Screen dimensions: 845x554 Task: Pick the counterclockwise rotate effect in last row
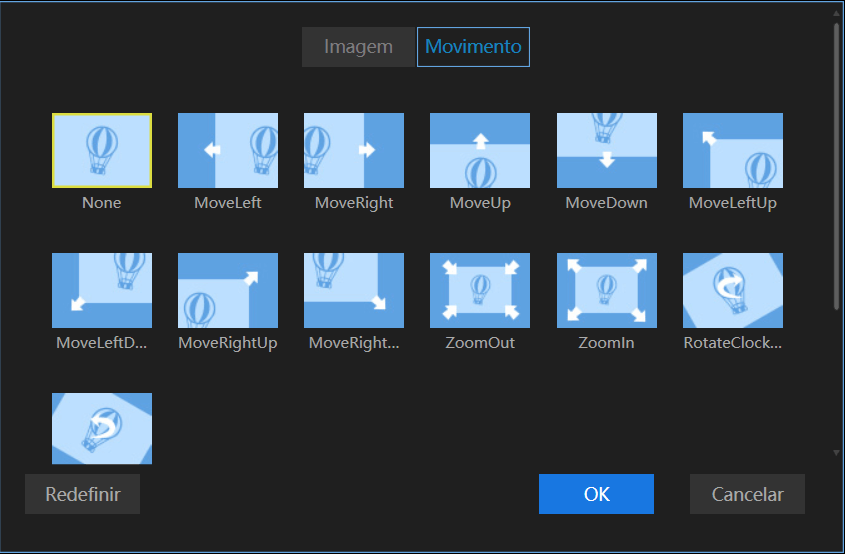pos(102,428)
